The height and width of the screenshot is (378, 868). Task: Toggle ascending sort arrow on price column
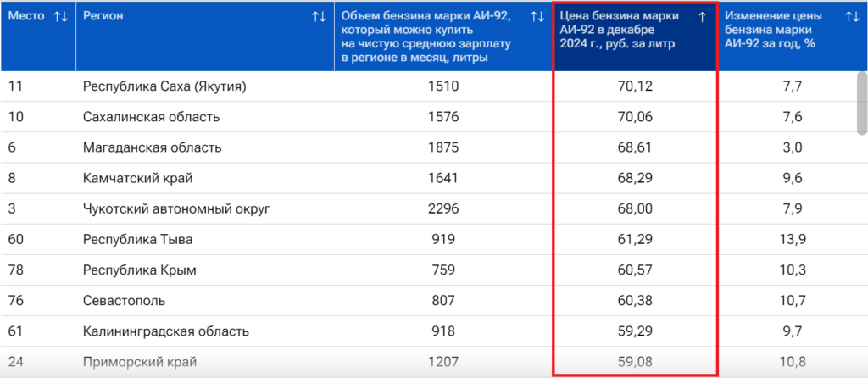[x=703, y=17]
